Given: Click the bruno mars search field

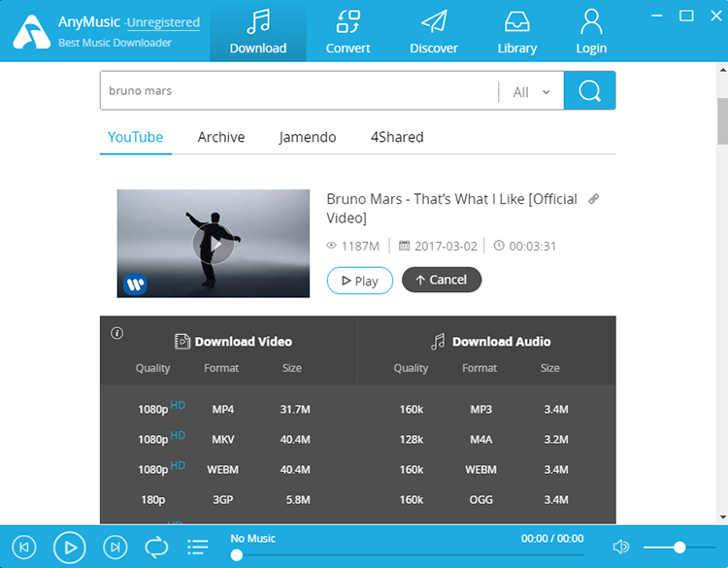Looking at the screenshot, I should point(299,90).
